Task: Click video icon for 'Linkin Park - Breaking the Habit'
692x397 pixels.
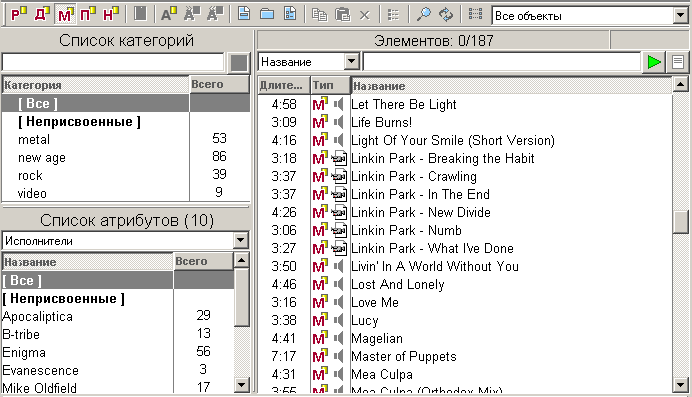Action: click(339, 158)
